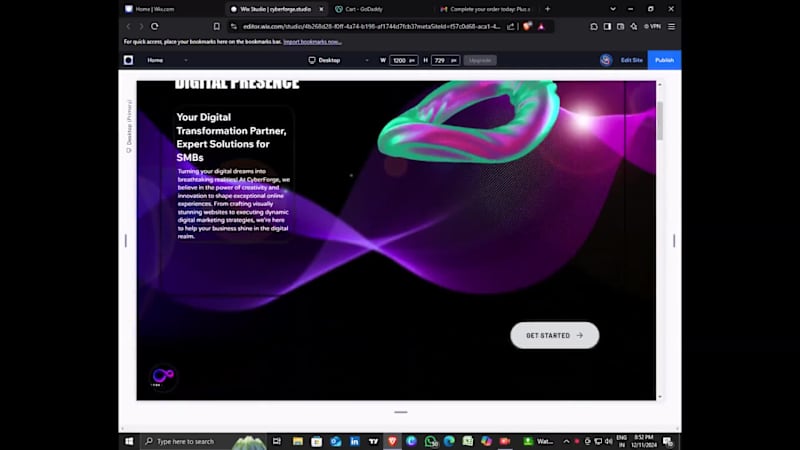Open the tab search chevron
The width and height of the screenshot is (800, 450).
coord(613,9)
